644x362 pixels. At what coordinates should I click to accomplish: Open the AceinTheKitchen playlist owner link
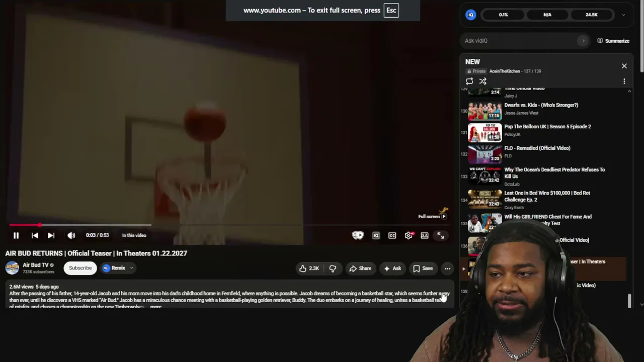pyautogui.click(x=505, y=71)
